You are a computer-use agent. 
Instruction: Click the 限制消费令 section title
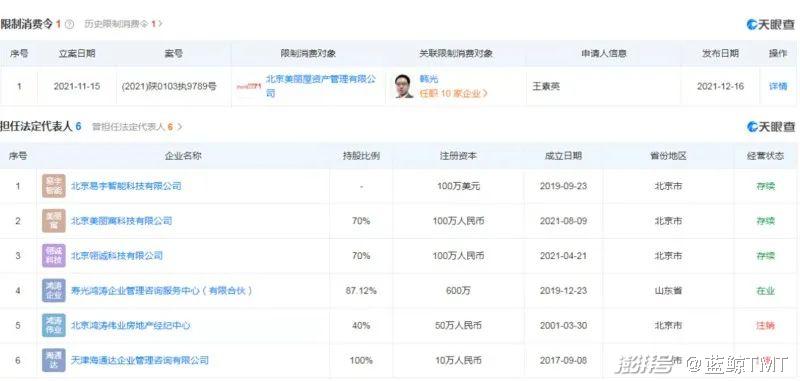point(27,24)
